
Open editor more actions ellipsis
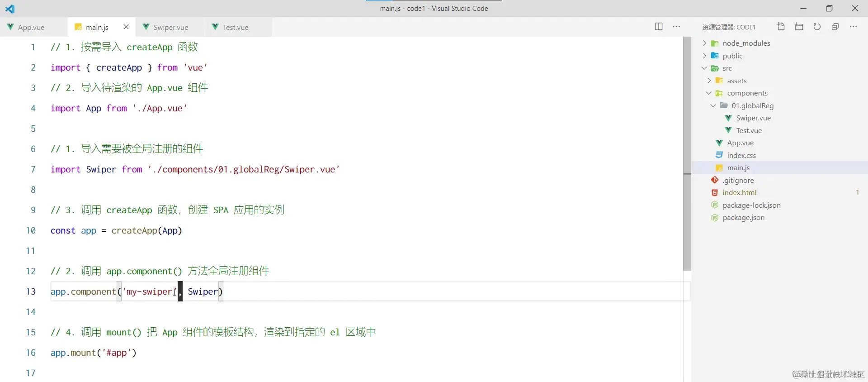(x=676, y=27)
